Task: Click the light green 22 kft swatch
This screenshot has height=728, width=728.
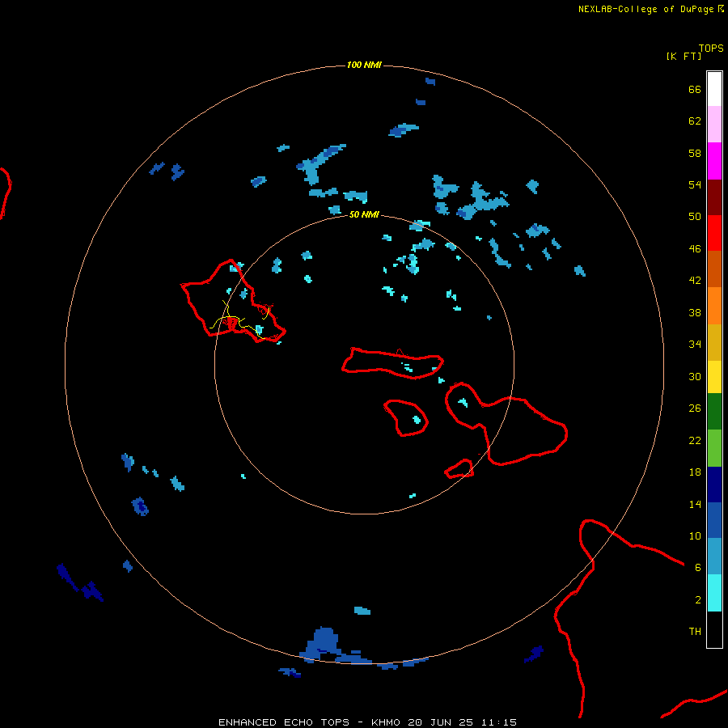Action: (x=714, y=448)
